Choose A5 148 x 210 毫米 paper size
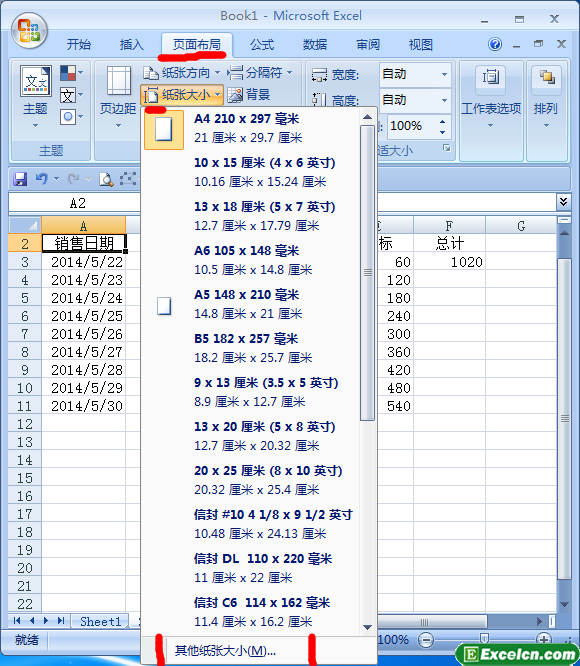 coord(251,304)
